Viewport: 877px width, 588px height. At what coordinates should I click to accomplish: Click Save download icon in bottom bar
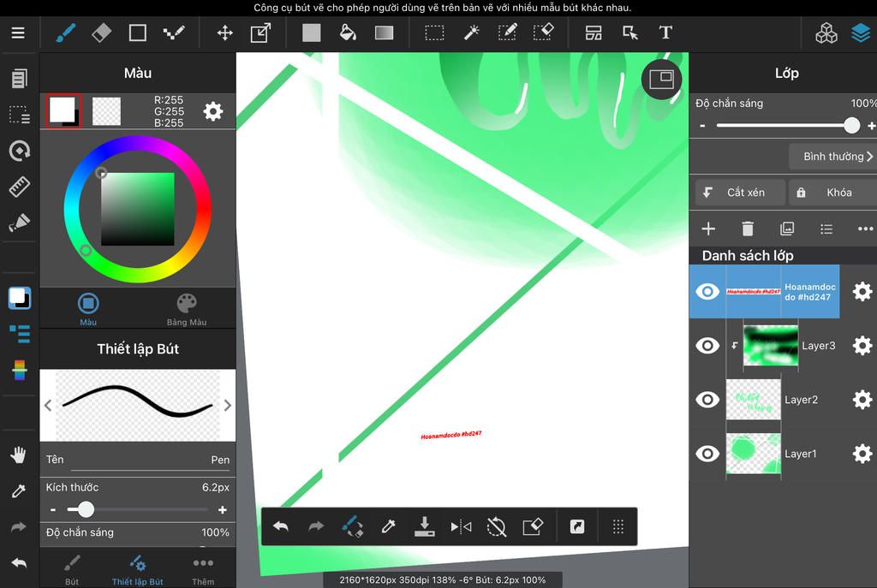pyautogui.click(x=425, y=526)
